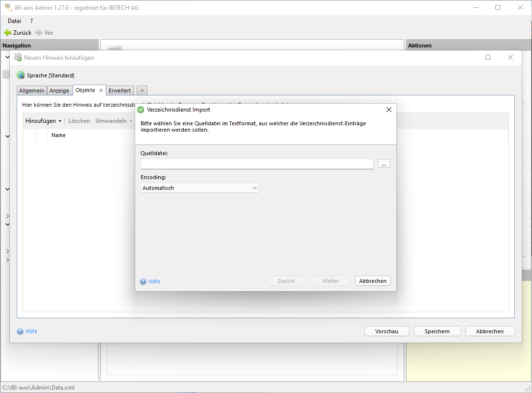Click the Vorschau button
The width and height of the screenshot is (532, 393).
[387, 331]
